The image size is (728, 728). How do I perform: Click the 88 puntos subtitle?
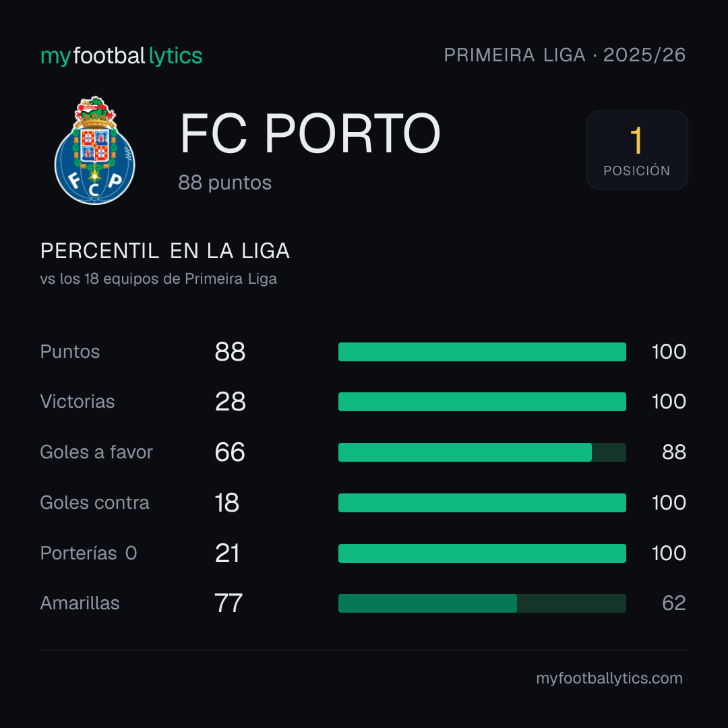pos(224,183)
